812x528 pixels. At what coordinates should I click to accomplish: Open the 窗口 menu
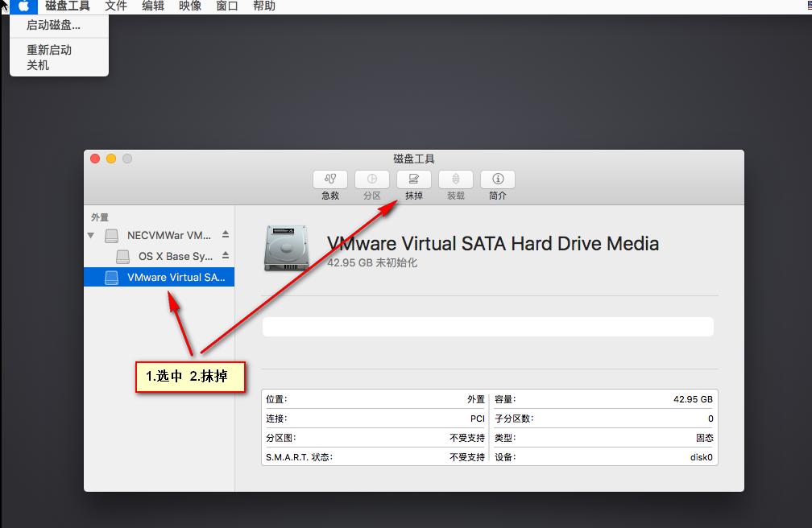[227, 6]
